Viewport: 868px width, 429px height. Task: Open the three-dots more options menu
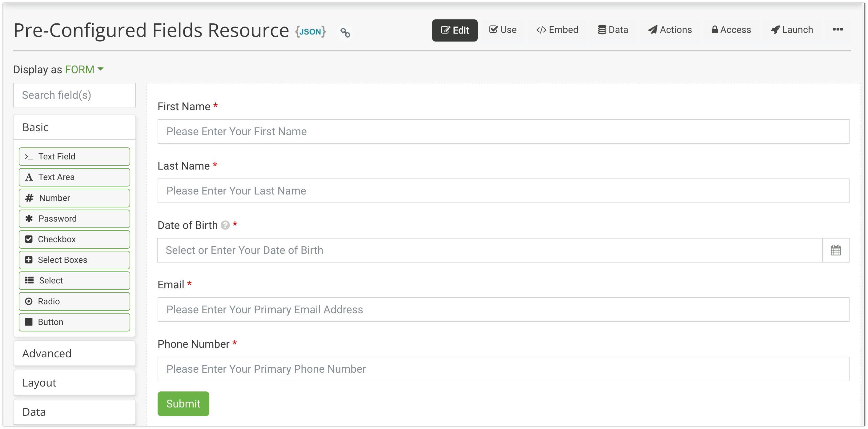click(x=838, y=30)
